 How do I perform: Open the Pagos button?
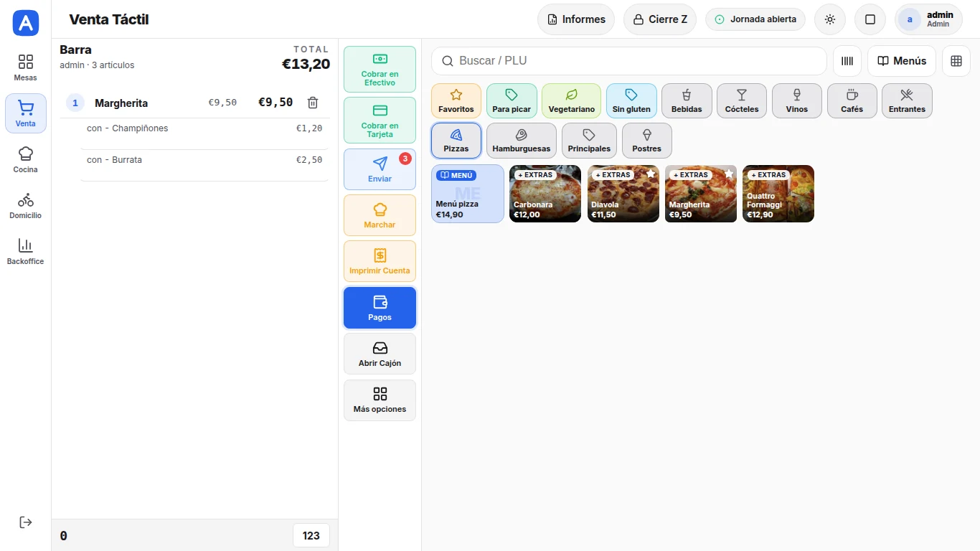pos(380,308)
